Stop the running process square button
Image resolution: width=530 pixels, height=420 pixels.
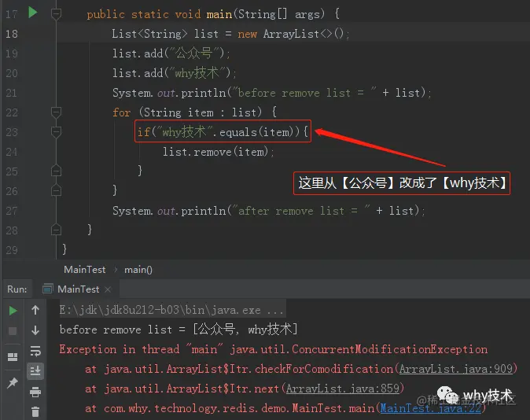[x=13, y=330]
